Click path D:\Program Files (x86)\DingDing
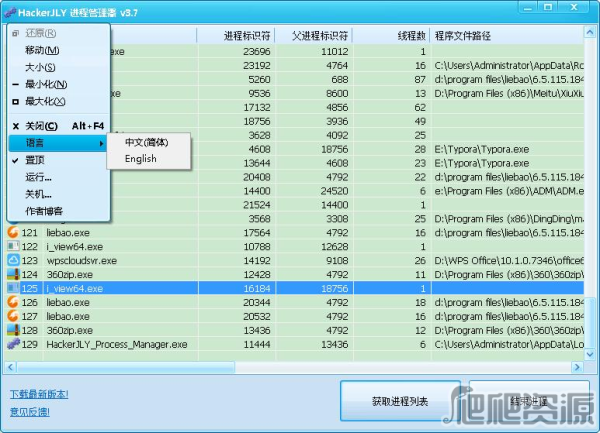The image size is (600, 433). pyautogui.click(x=509, y=218)
